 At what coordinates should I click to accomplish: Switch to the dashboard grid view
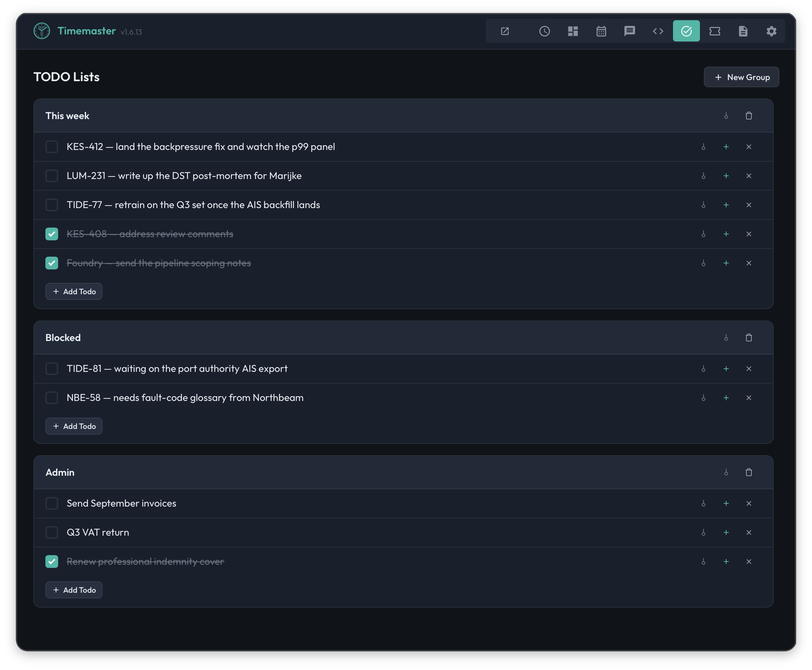tap(573, 31)
